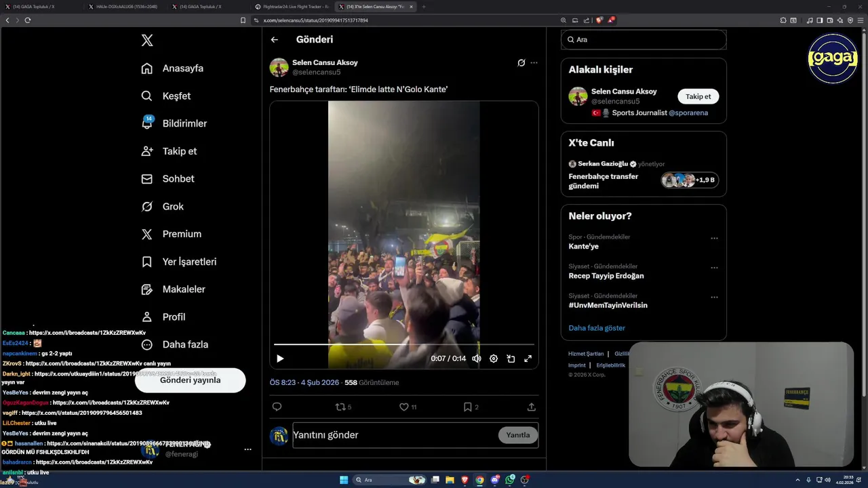Mute the video sound
This screenshot has height=488, width=868.
(477, 359)
